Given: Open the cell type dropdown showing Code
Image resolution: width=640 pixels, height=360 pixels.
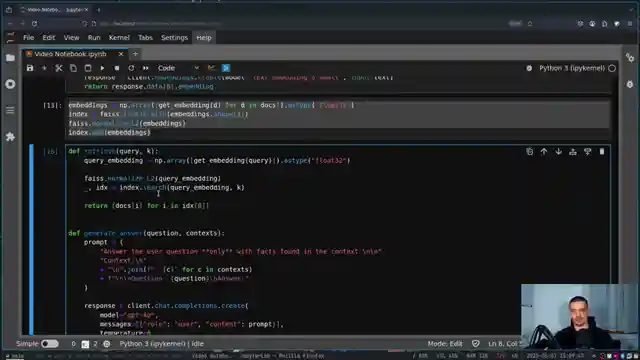Looking at the screenshot, I should [x=178, y=68].
